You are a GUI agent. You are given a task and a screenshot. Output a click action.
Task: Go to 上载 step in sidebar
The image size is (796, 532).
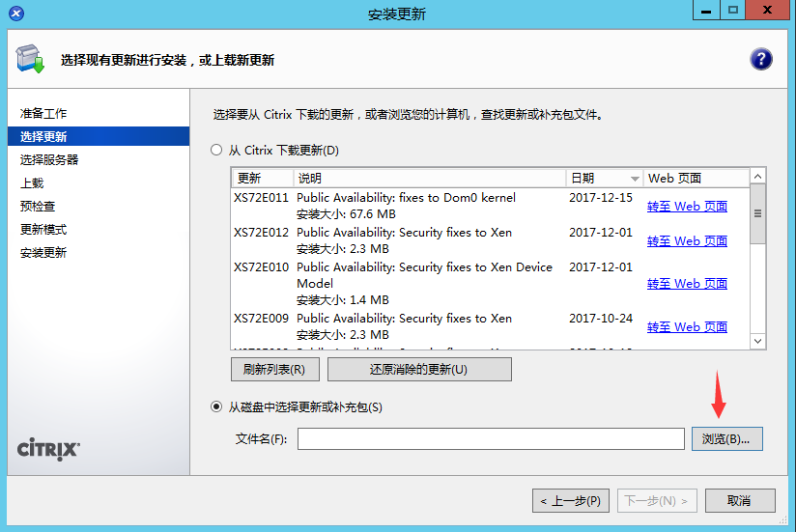point(32,183)
